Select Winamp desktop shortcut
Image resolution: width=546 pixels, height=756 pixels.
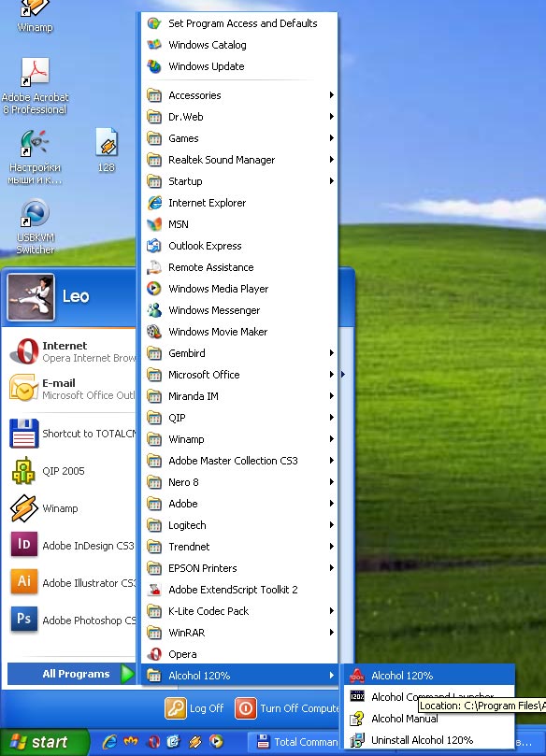[x=35, y=17]
